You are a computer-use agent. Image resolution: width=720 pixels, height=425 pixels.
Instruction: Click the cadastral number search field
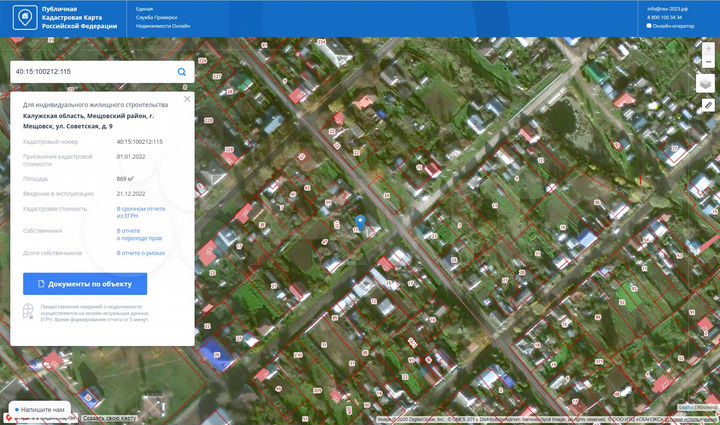pos(90,72)
